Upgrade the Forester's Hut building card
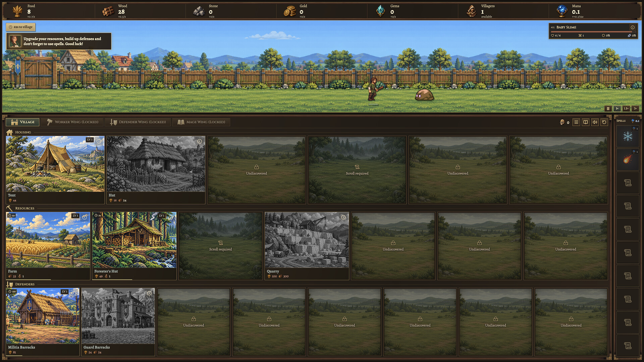This screenshot has width=644, height=362. (134, 246)
